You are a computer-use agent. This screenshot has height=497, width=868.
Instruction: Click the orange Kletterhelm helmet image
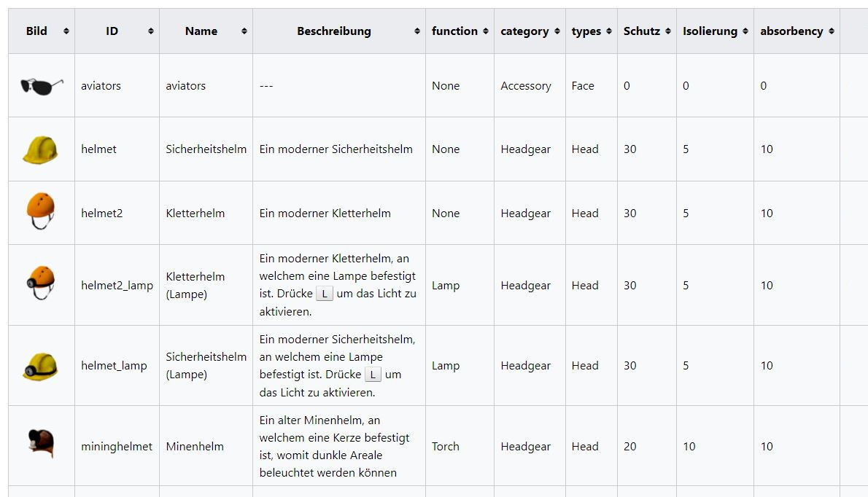coord(40,212)
